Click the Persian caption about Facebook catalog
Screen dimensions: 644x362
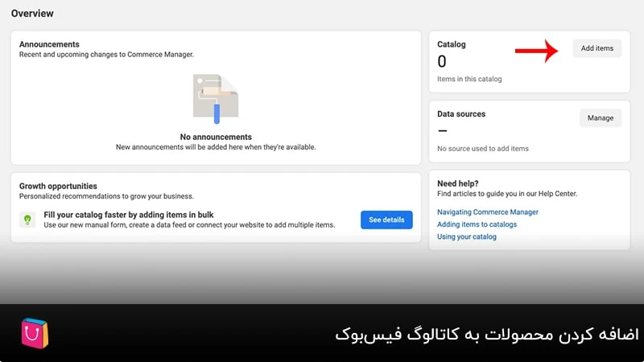click(x=487, y=334)
